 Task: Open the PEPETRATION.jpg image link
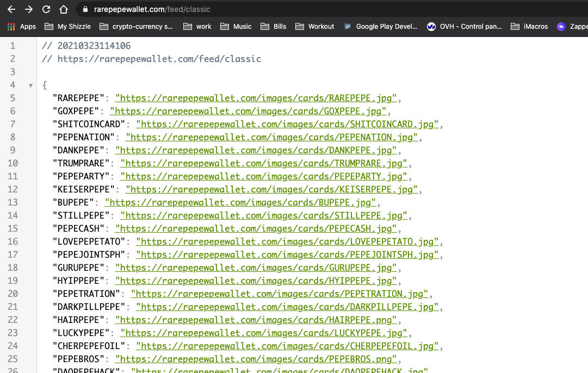coord(280,294)
